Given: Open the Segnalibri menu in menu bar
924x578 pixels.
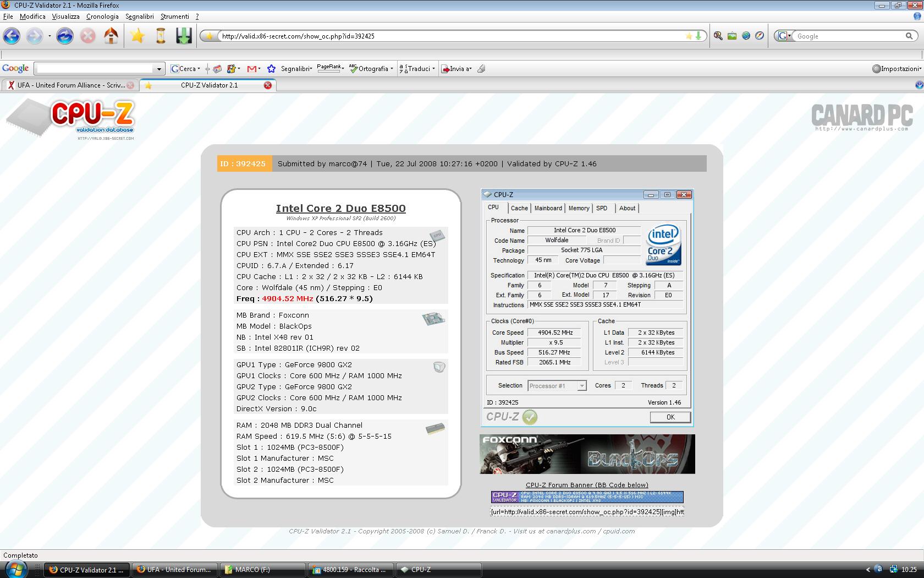Looking at the screenshot, I should coord(140,17).
